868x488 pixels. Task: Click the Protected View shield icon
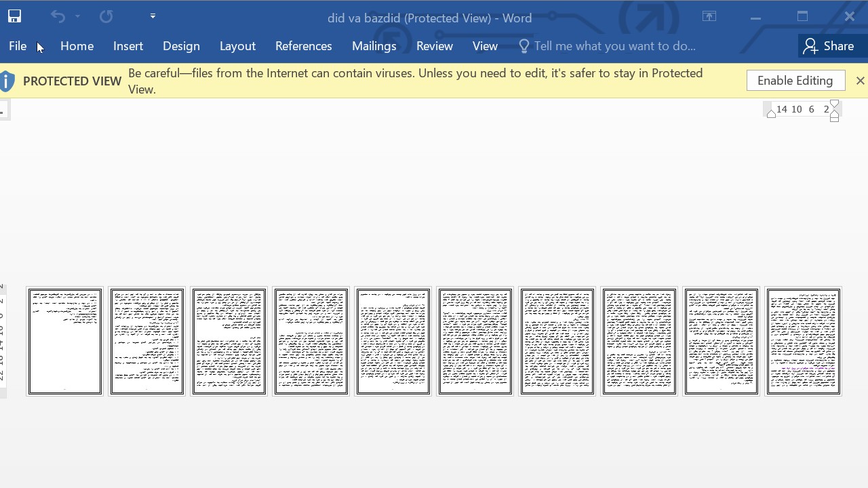(x=7, y=81)
